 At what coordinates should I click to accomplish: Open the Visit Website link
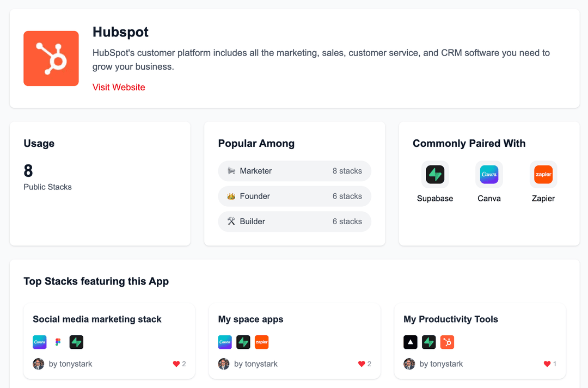point(119,87)
